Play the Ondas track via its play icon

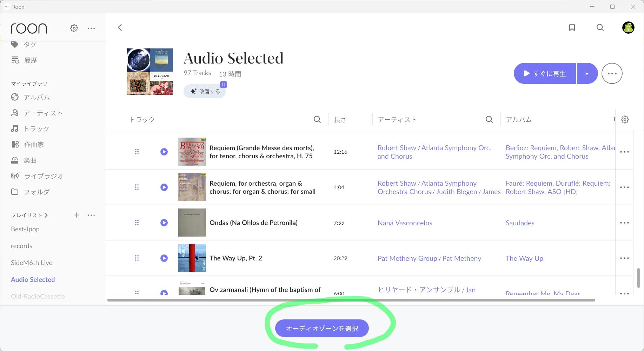click(164, 223)
